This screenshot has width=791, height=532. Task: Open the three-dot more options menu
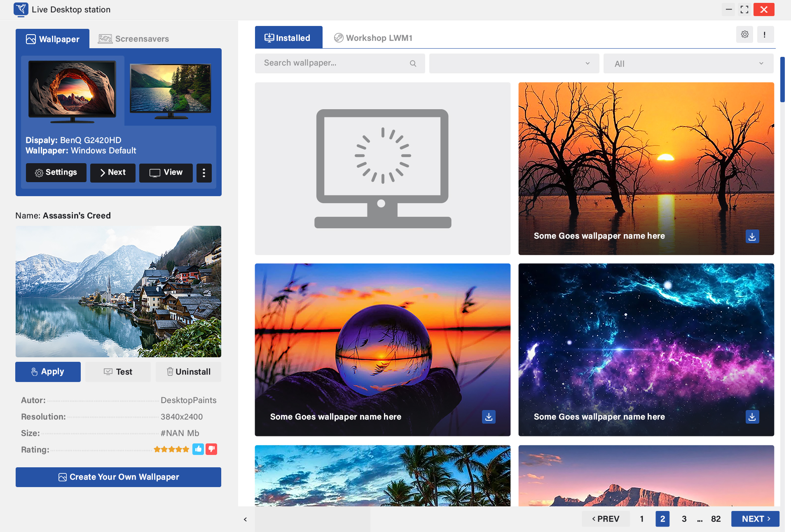pyautogui.click(x=204, y=173)
